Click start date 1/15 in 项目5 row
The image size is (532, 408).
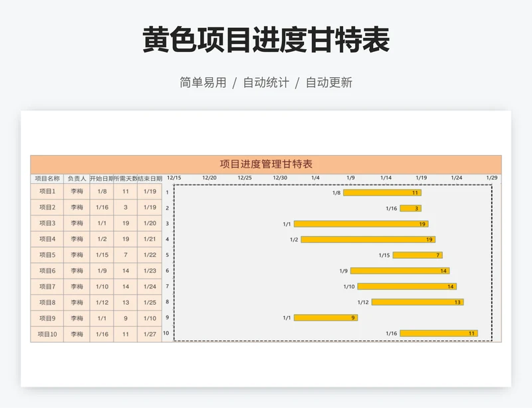(102, 255)
